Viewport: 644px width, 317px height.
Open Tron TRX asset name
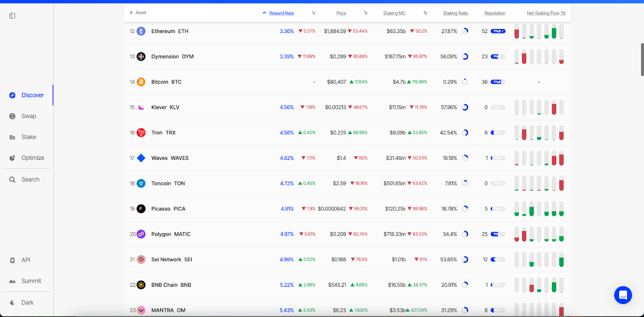pyautogui.click(x=163, y=133)
